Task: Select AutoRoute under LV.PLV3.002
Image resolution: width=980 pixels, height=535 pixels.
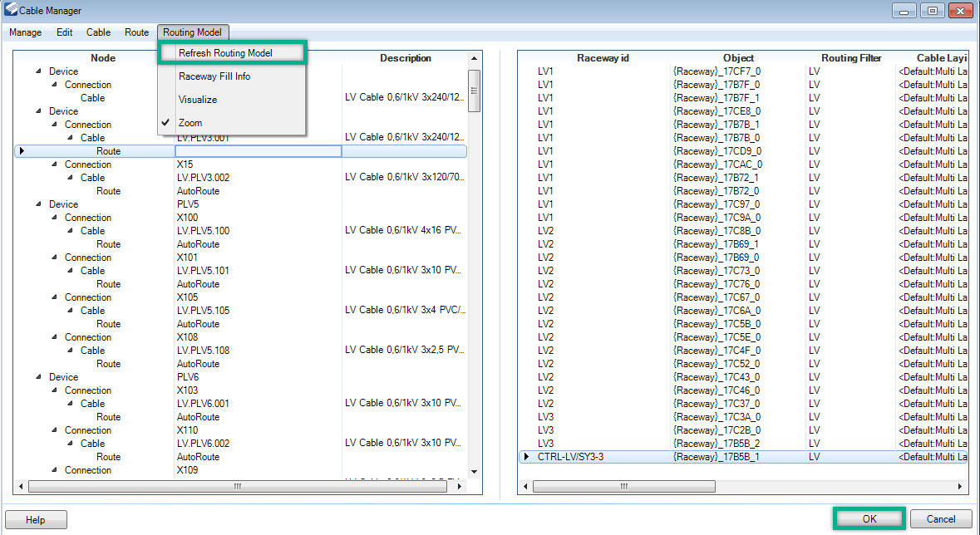Action: tap(198, 191)
